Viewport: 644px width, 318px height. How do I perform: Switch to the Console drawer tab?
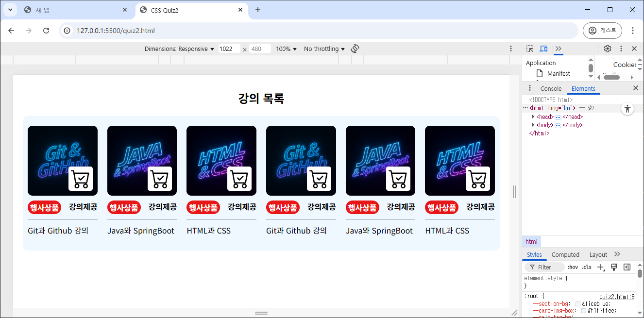551,88
